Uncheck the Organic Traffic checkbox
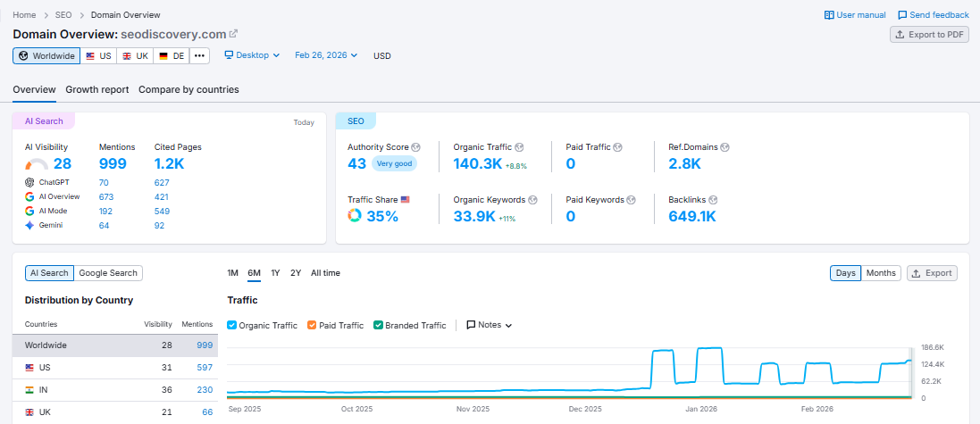Viewport: 980px width, 424px height. pos(232,325)
